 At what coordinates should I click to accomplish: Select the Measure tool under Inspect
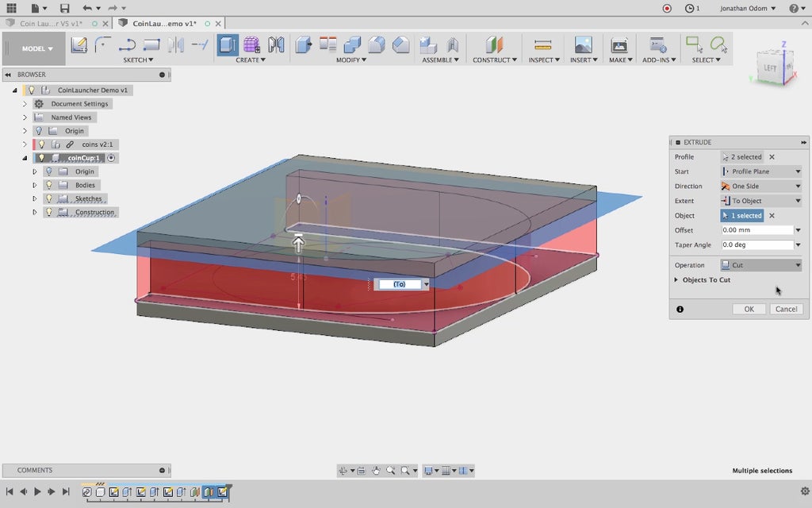(x=542, y=45)
